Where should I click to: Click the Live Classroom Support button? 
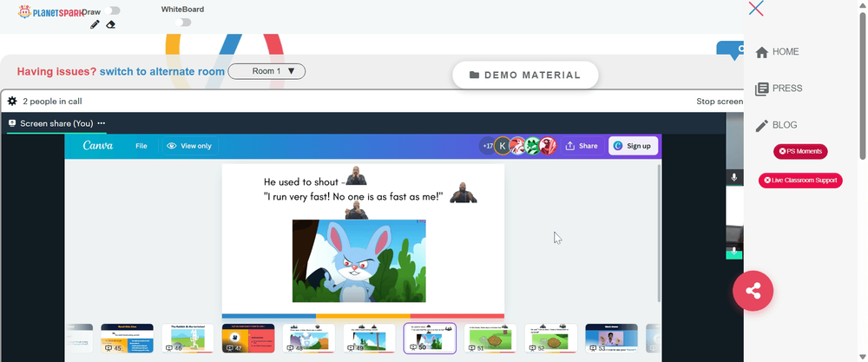800,180
